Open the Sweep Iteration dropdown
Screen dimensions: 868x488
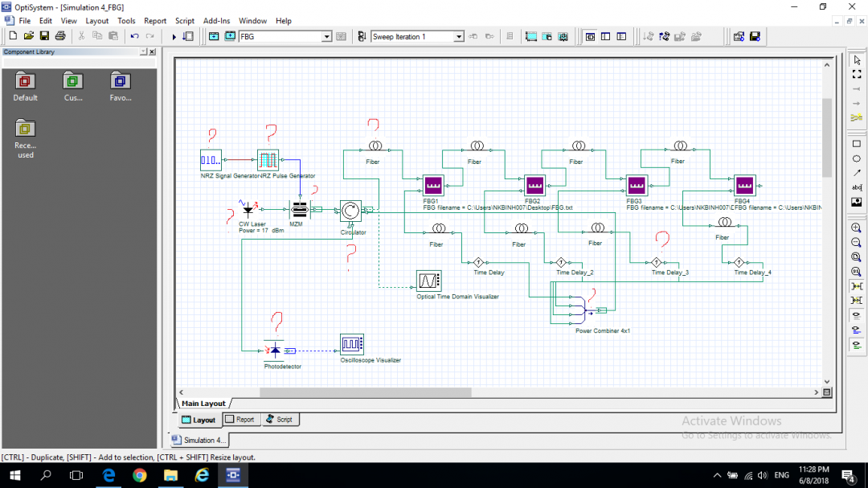pyautogui.click(x=458, y=36)
